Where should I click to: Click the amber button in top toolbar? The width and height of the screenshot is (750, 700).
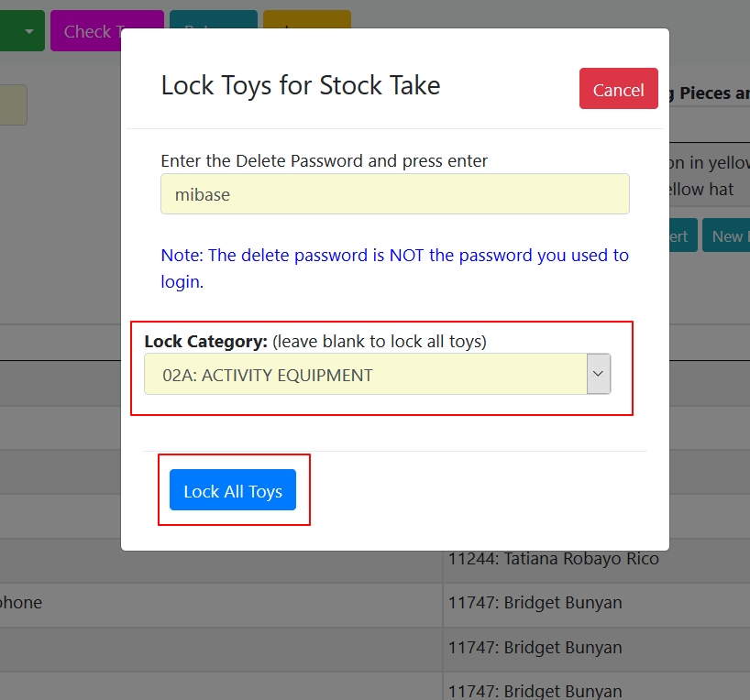(x=307, y=19)
